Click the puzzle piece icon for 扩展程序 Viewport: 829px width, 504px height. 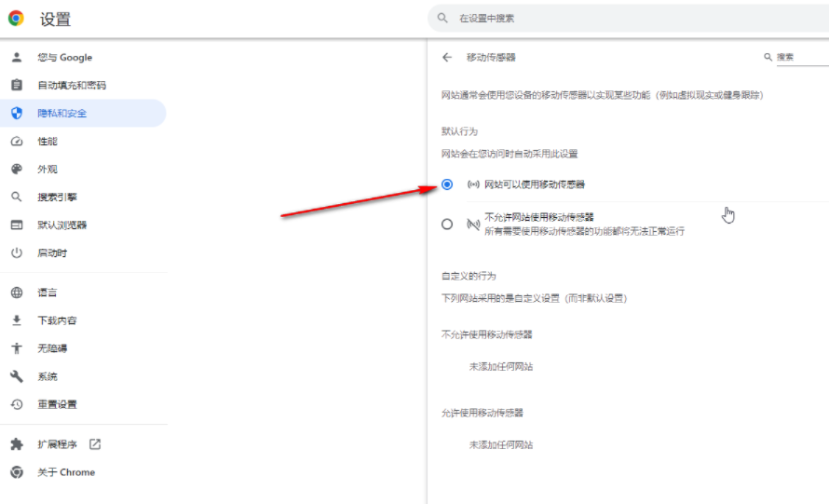pyautogui.click(x=17, y=444)
